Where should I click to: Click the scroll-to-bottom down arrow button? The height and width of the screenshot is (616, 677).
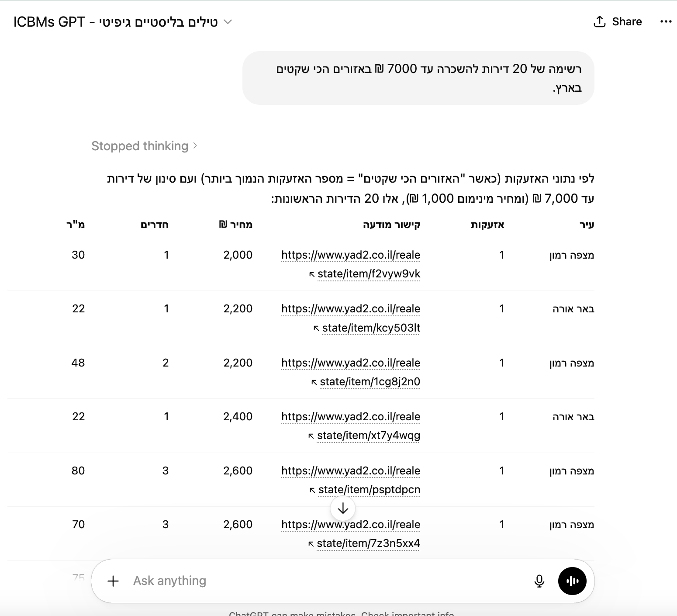(343, 508)
